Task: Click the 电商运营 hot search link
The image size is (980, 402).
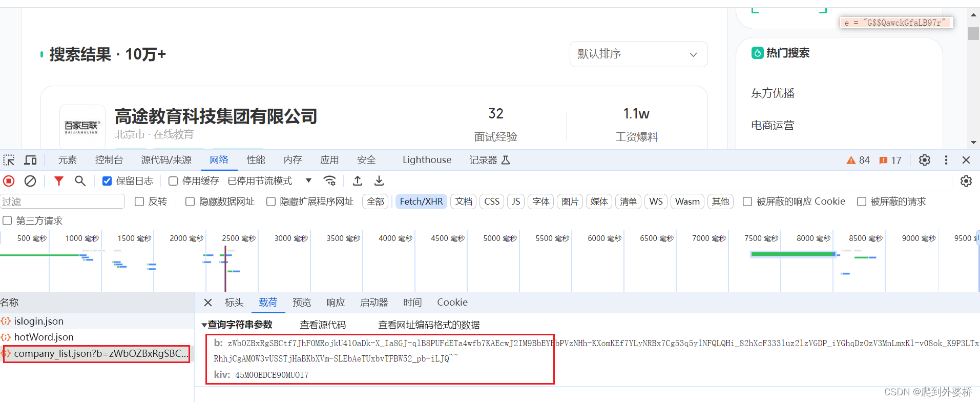Action: tap(773, 126)
